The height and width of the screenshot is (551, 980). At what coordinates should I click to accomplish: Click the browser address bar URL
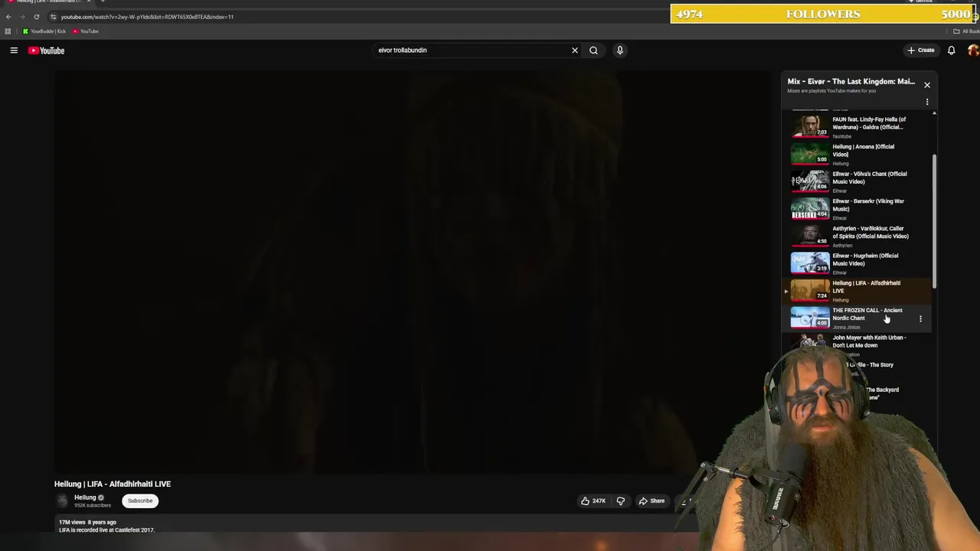coord(147,17)
